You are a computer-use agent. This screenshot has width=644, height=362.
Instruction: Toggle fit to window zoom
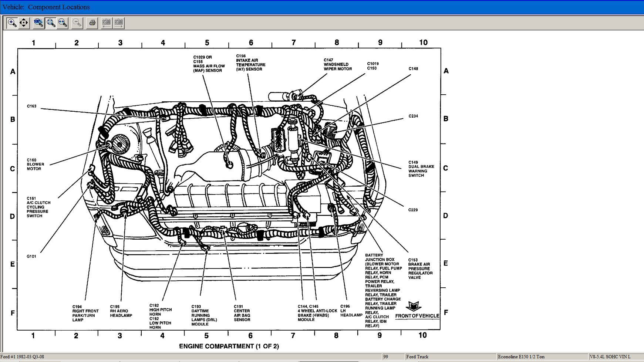[x=51, y=23]
